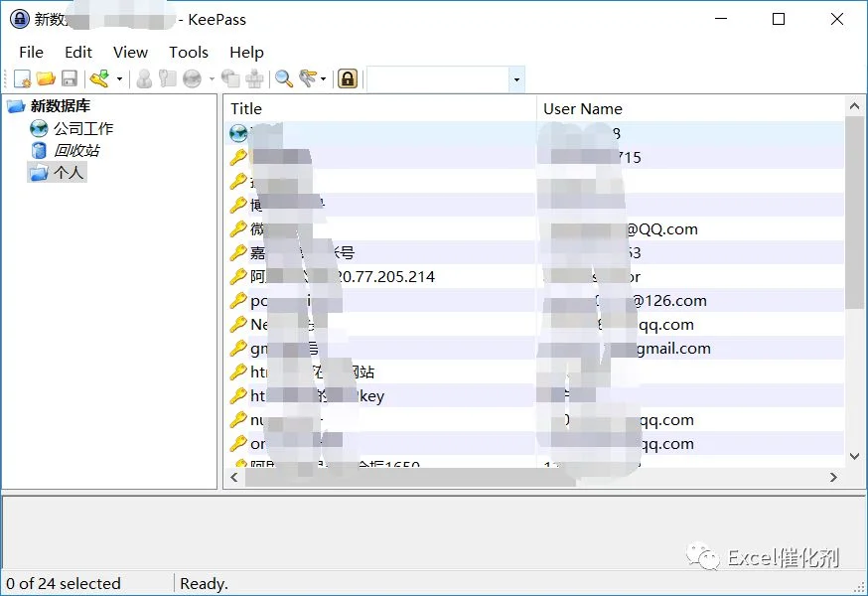The image size is (868, 596).
Task: Open entry URL with the globe icon
Action: [x=192, y=78]
